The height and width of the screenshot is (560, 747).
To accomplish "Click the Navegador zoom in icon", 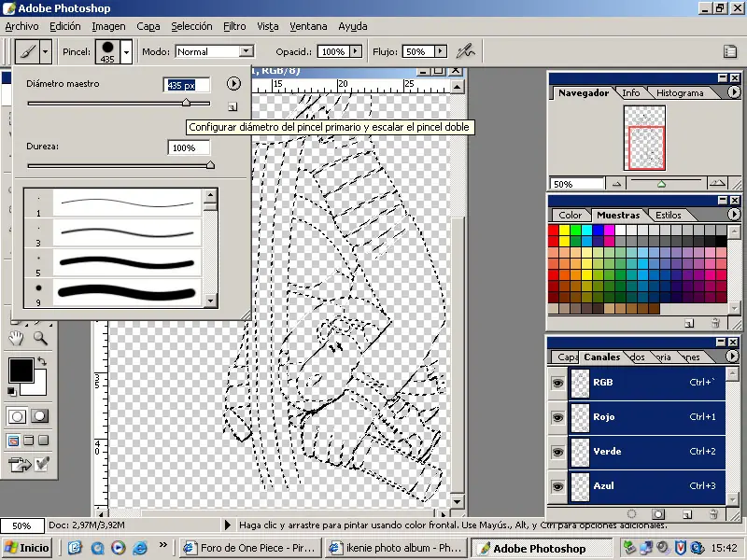I will point(717,183).
